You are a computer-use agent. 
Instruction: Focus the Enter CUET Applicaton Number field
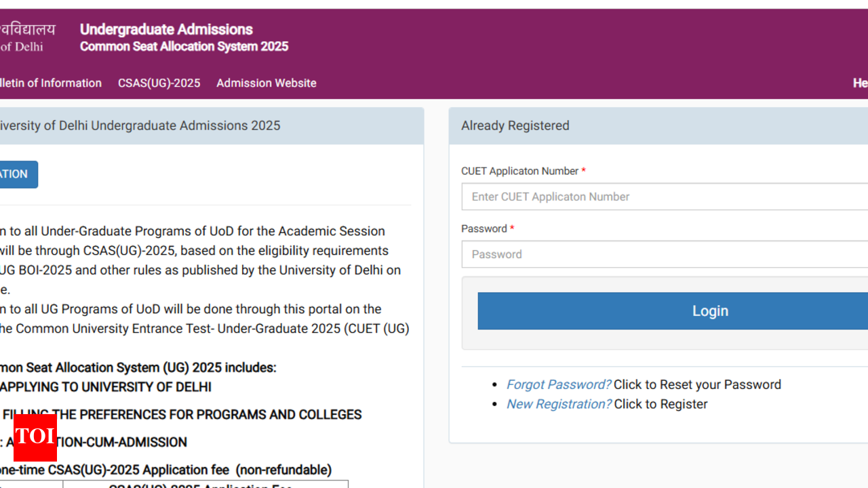(665, 197)
